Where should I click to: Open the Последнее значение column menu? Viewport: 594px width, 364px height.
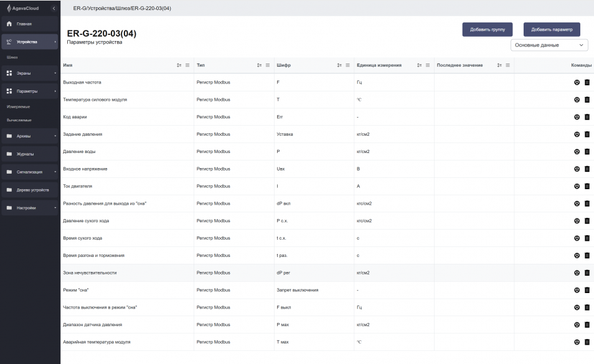(508, 65)
